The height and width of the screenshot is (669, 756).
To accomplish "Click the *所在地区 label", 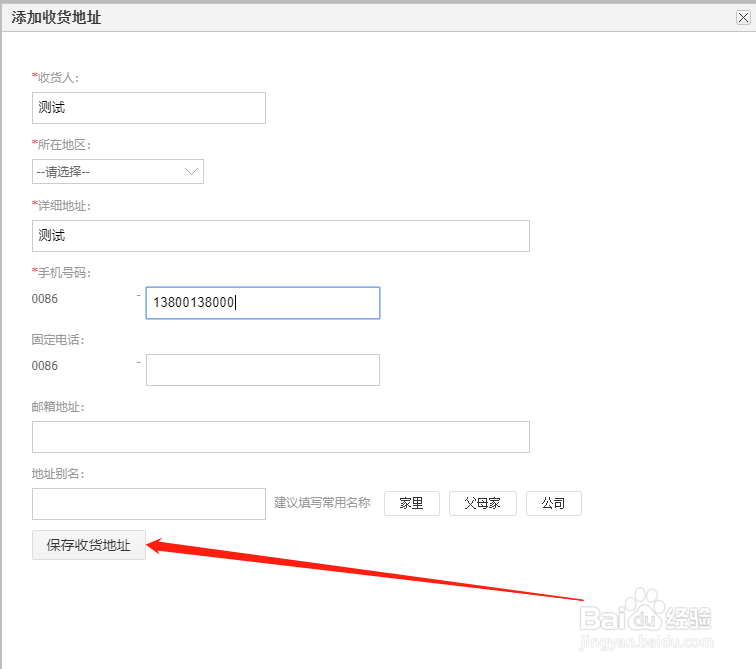I will coord(61,145).
